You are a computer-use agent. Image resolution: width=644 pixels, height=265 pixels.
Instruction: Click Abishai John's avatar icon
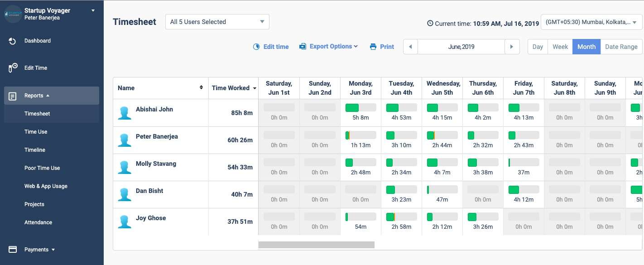coord(125,113)
